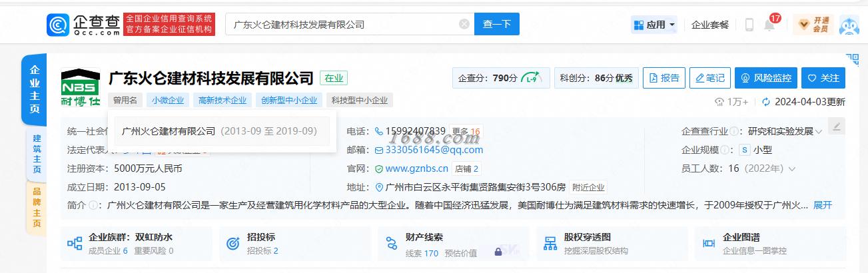
Task: Open the 招投标 target icon
Action: 233,244
